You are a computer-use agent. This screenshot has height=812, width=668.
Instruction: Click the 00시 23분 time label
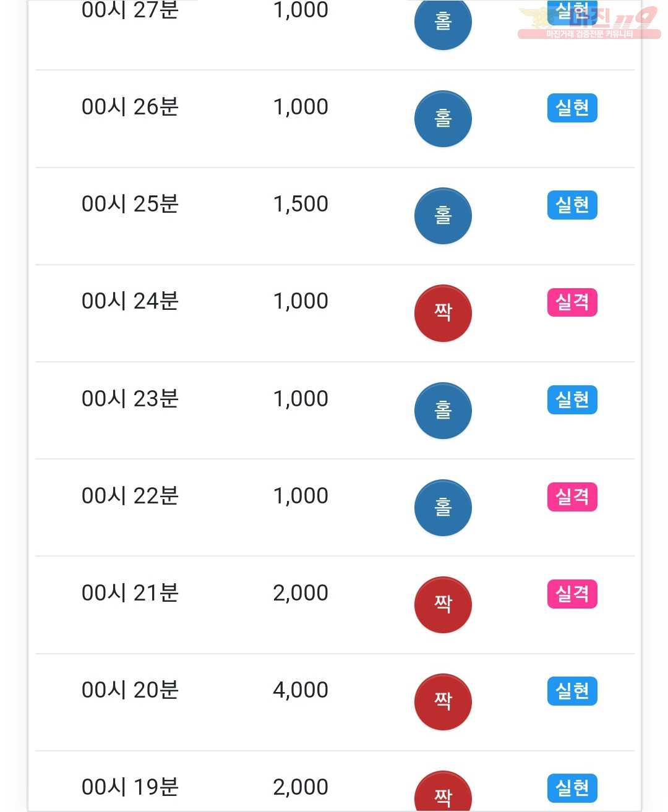(130, 399)
